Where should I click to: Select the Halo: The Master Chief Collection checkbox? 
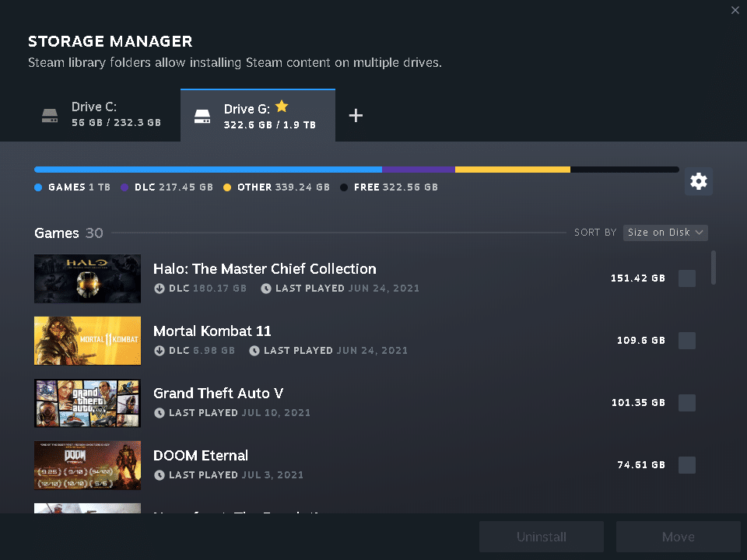tap(687, 278)
